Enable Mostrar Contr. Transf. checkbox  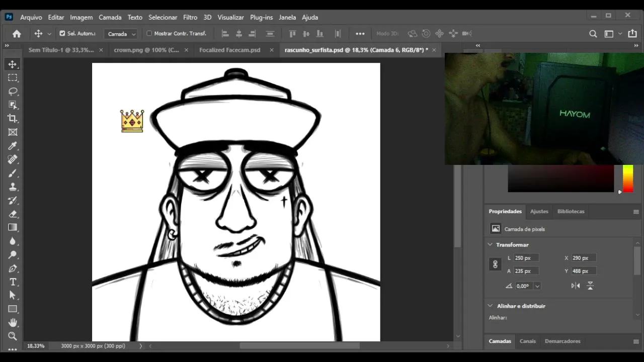click(149, 34)
